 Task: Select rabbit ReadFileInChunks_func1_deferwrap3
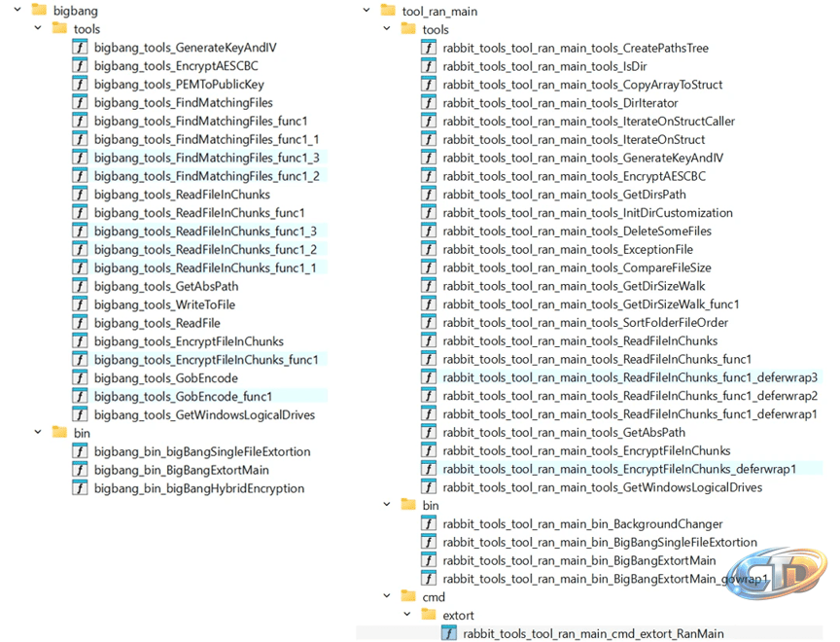(x=630, y=377)
